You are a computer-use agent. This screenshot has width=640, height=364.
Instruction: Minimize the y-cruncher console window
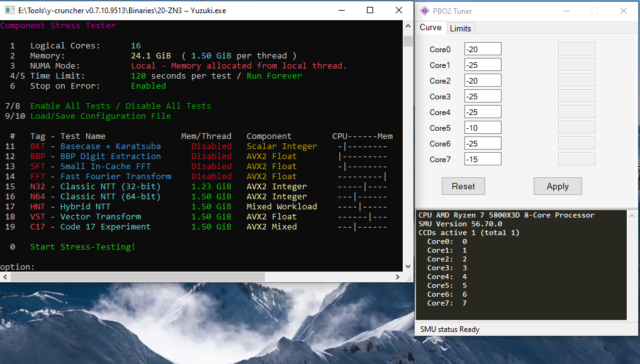pyautogui.click(x=341, y=10)
